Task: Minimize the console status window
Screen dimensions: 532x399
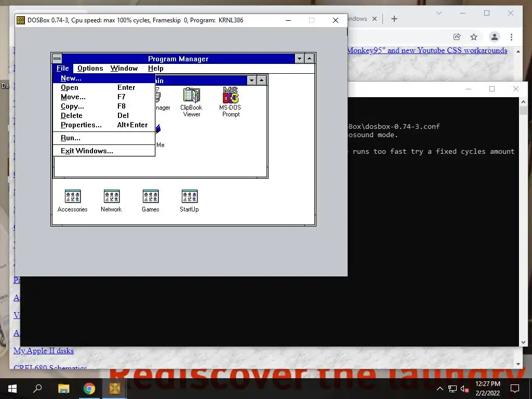Action: tap(469, 89)
